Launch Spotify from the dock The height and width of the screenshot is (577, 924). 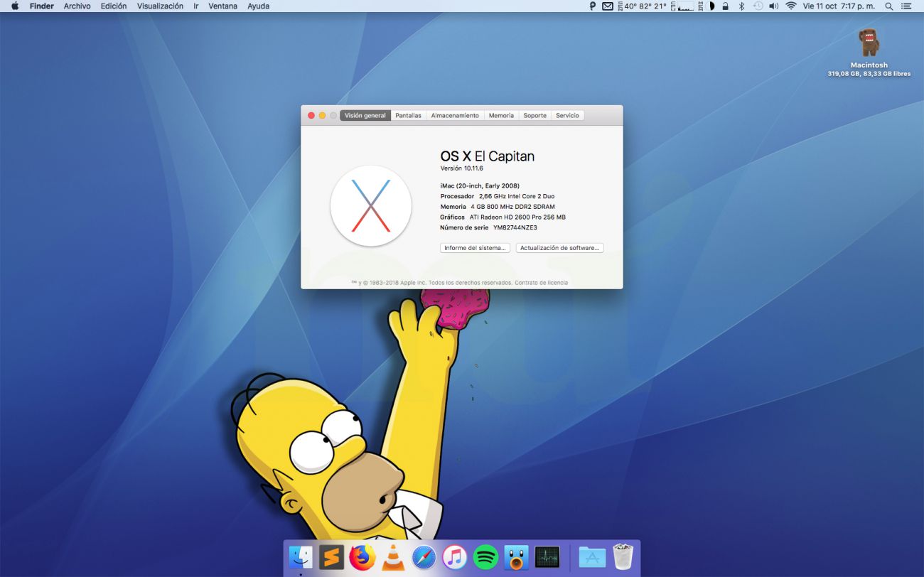(485, 558)
